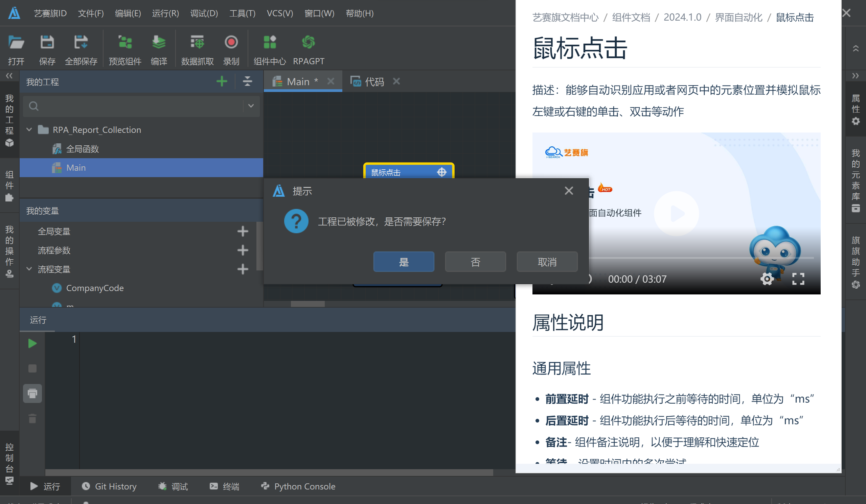866x504 pixels.
Task: Switch to the 调试 bottom tab
Action: pos(173,486)
